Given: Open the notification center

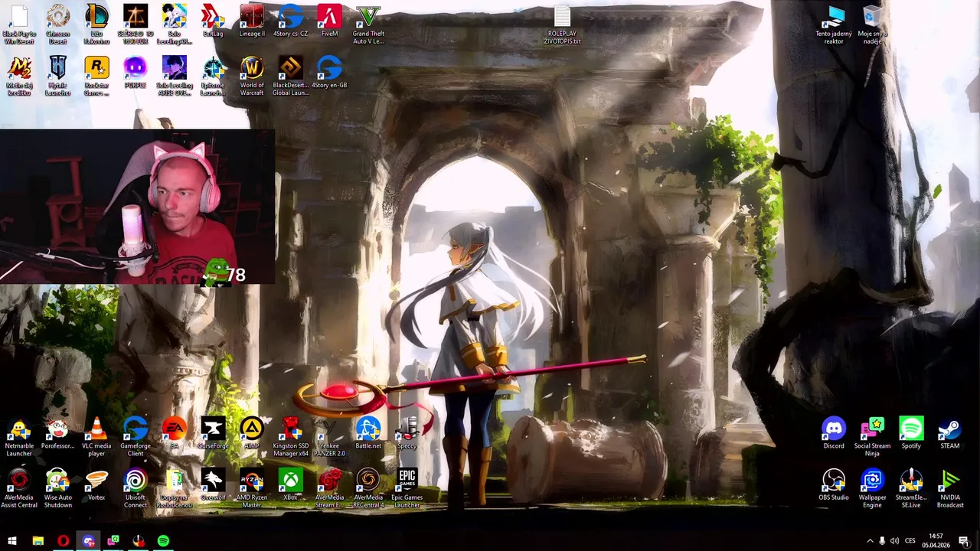Looking at the screenshot, I should point(964,541).
